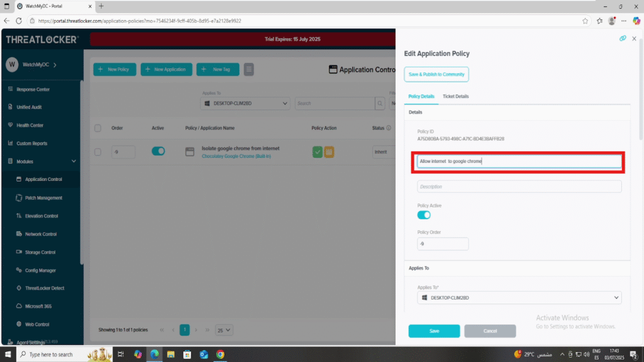
Task: Click the Cancel button
Action: click(x=490, y=331)
